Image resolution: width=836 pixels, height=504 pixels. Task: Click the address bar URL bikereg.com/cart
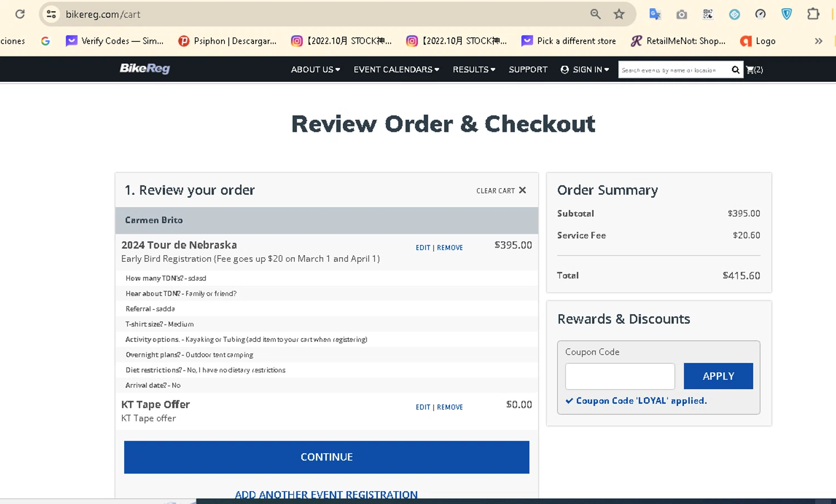click(x=103, y=14)
